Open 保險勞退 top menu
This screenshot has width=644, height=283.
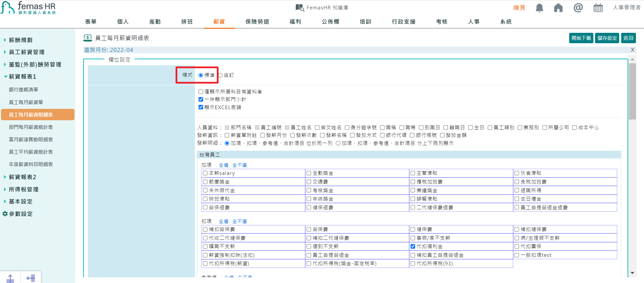click(x=257, y=21)
